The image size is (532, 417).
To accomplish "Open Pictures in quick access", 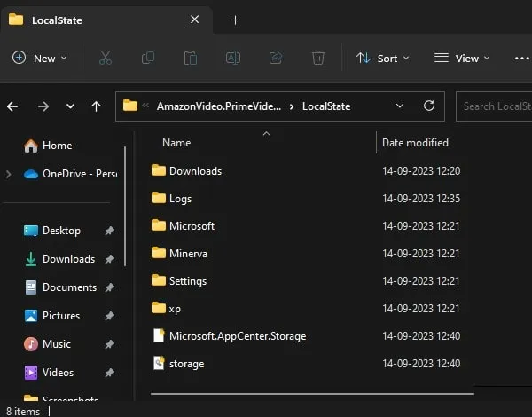I will pos(52,316).
